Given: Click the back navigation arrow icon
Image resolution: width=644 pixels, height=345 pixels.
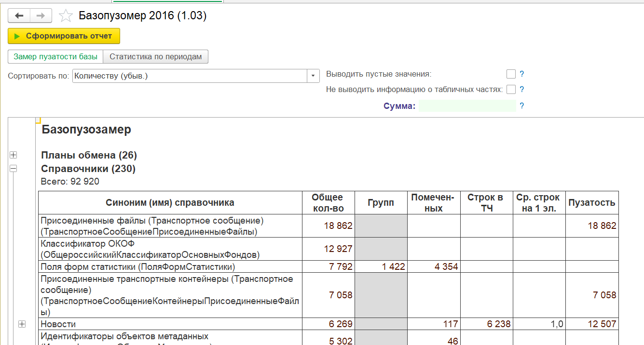Looking at the screenshot, I should (x=19, y=15).
